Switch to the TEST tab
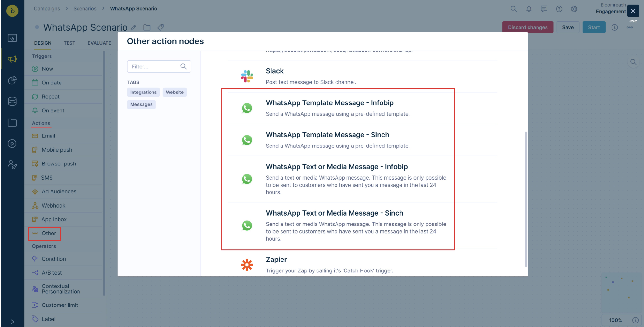Screen dimensions: 644x327 (x=69, y=43)
